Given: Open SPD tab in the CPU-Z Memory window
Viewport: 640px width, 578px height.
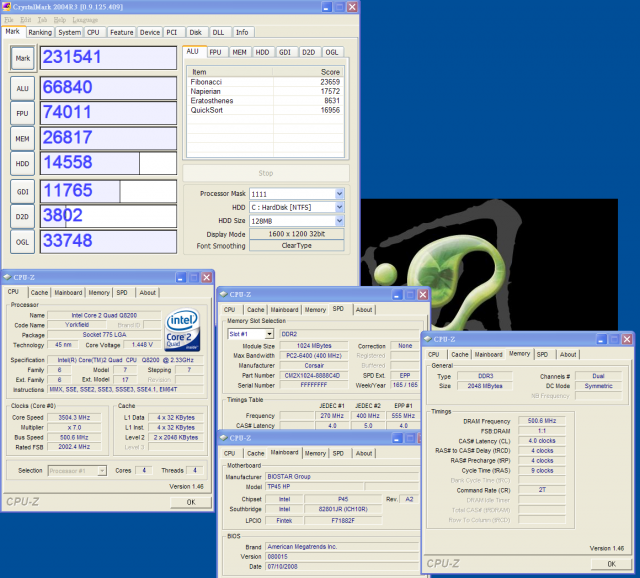Looking at the screenshot, I should tap(542, 355).
